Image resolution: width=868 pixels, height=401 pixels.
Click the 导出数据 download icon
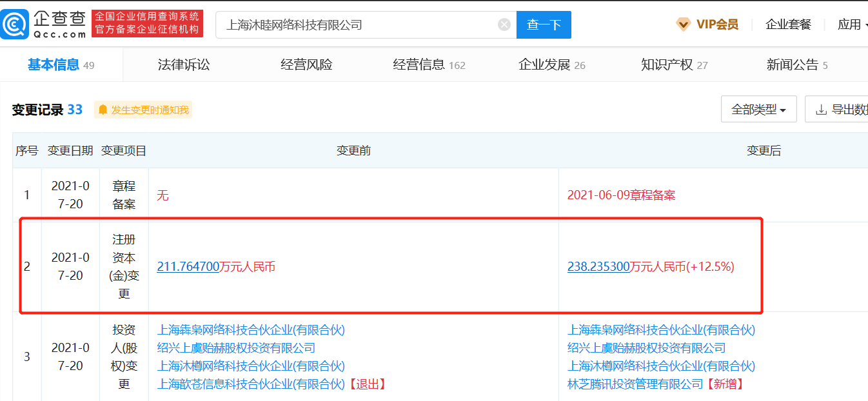[821, 110]
